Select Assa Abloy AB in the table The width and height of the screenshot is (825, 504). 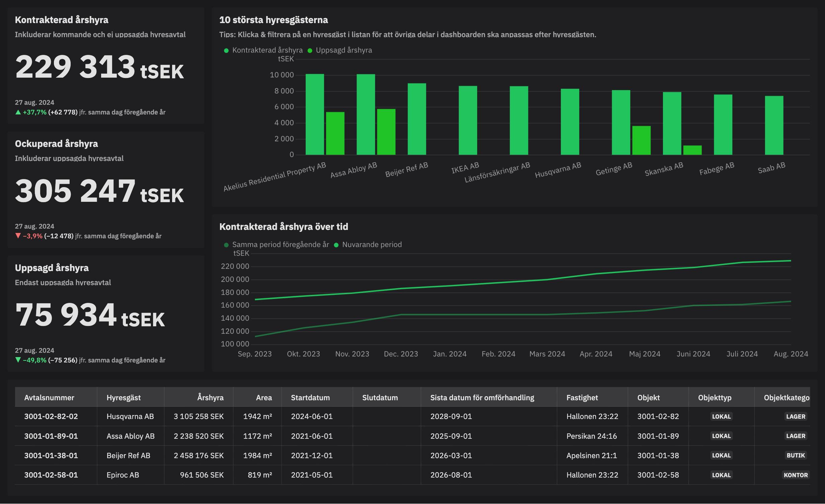click(131, 436)
